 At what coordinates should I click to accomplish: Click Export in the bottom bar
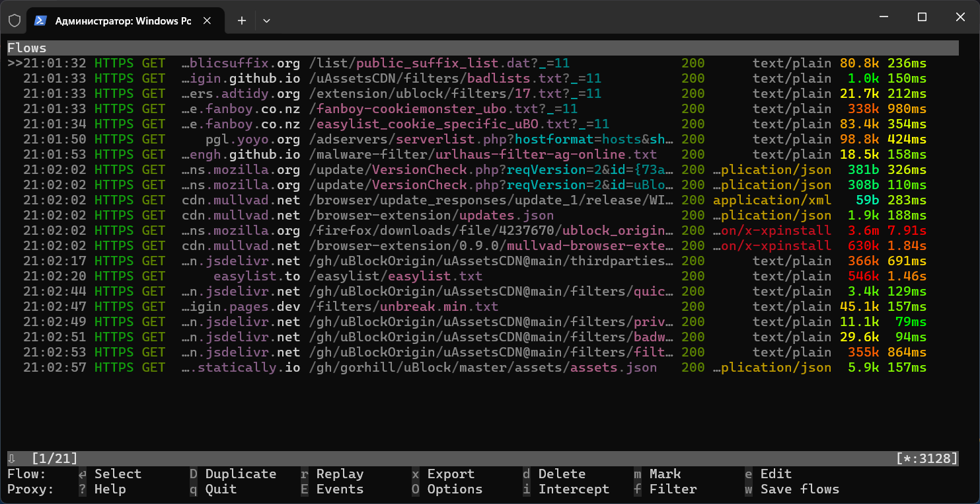click(x=451, y=474)
